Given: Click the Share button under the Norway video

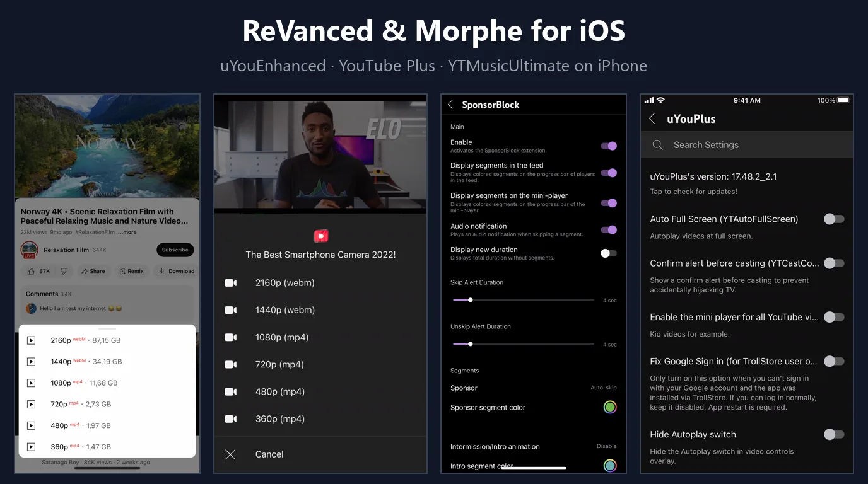Looking at the screenshot, I should (x=93, y=271).
